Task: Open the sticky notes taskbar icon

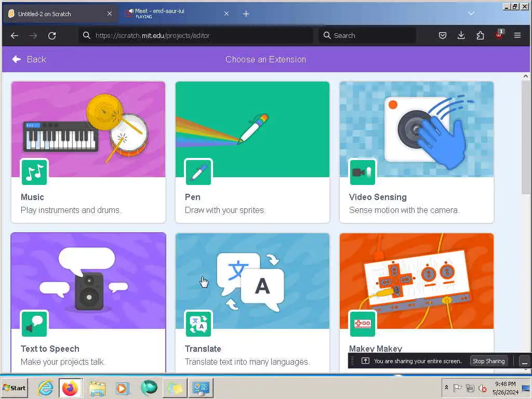Action: 175,388
